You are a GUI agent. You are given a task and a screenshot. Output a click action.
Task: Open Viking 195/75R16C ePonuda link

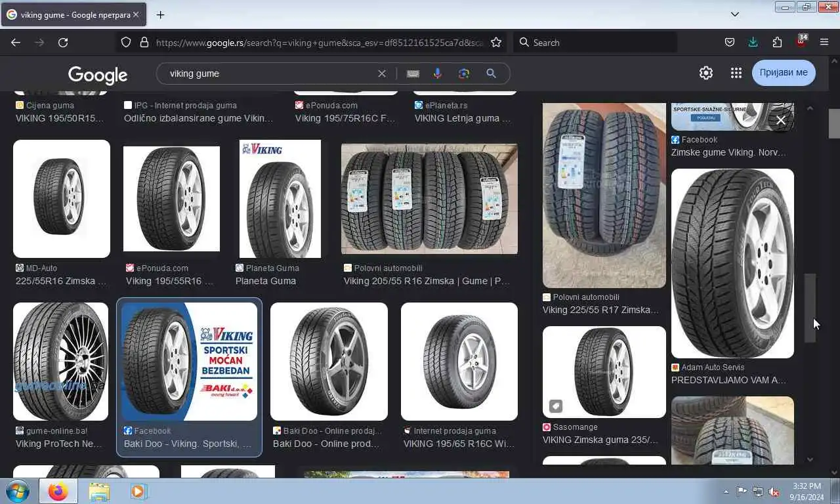(345, 118)
